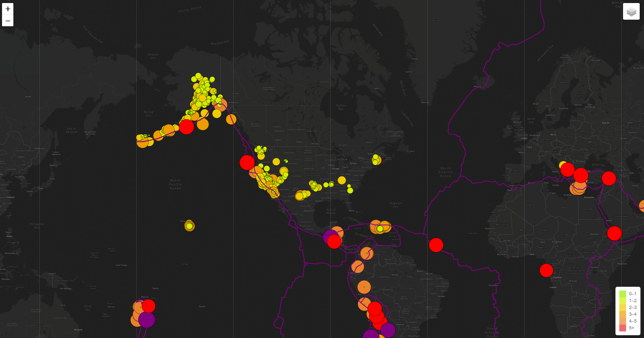The width and height of the screenshot is (644, 338).
Task: Toggle the 0–1 magnitude class in the legend
Action: [623, 294]
